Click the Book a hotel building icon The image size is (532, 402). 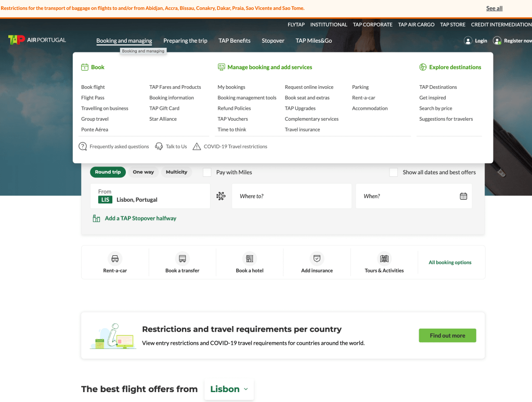pyautogui.click(x=250, y=258)
